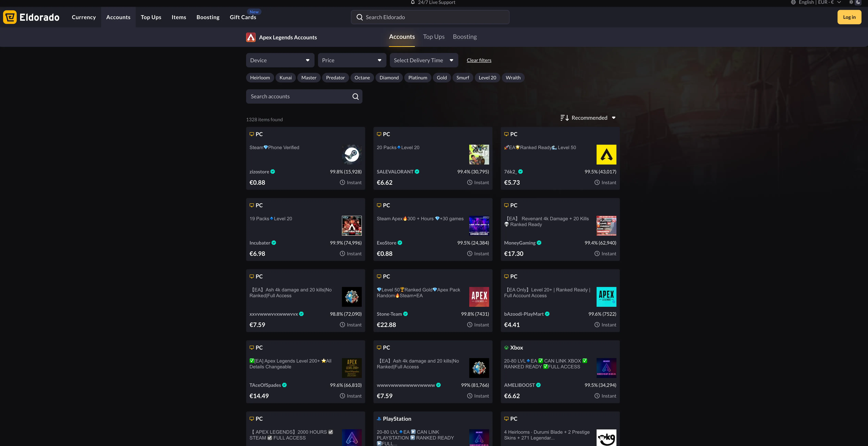868x446 pixels.
Task: Click the magnifier in Search accounts field
Action: pos(355,97)
